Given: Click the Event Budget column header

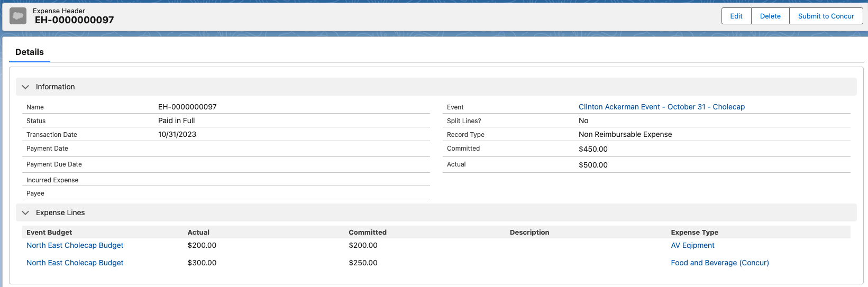Looking at the screenshot, I should pos(49,232).
